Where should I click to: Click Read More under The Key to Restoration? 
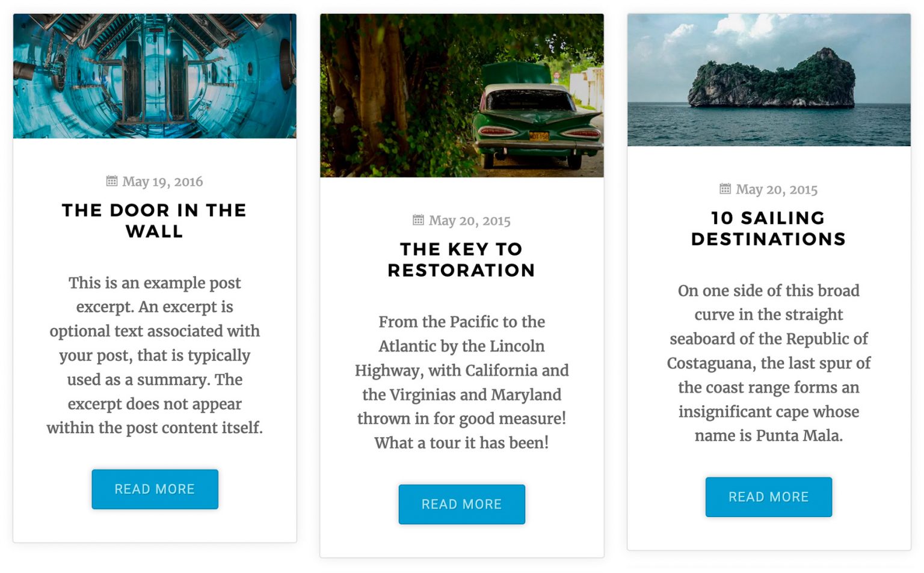click(x=462, y=504)
